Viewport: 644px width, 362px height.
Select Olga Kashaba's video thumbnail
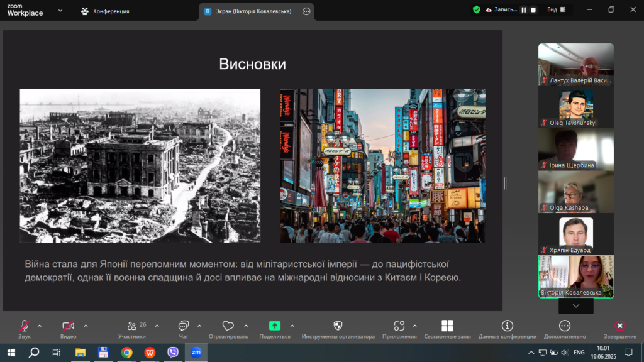[575, 192]
